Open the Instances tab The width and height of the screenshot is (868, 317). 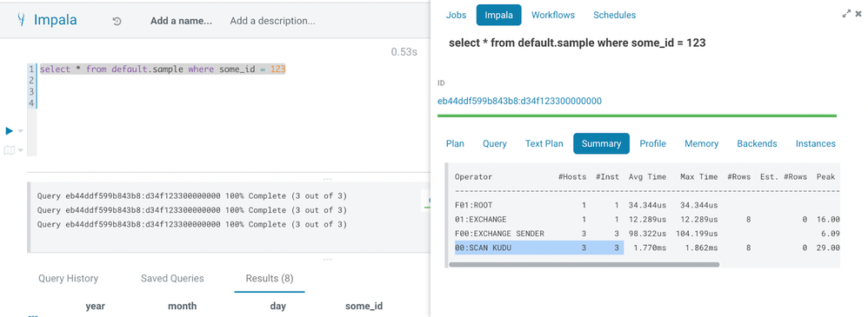pos(816,143)
